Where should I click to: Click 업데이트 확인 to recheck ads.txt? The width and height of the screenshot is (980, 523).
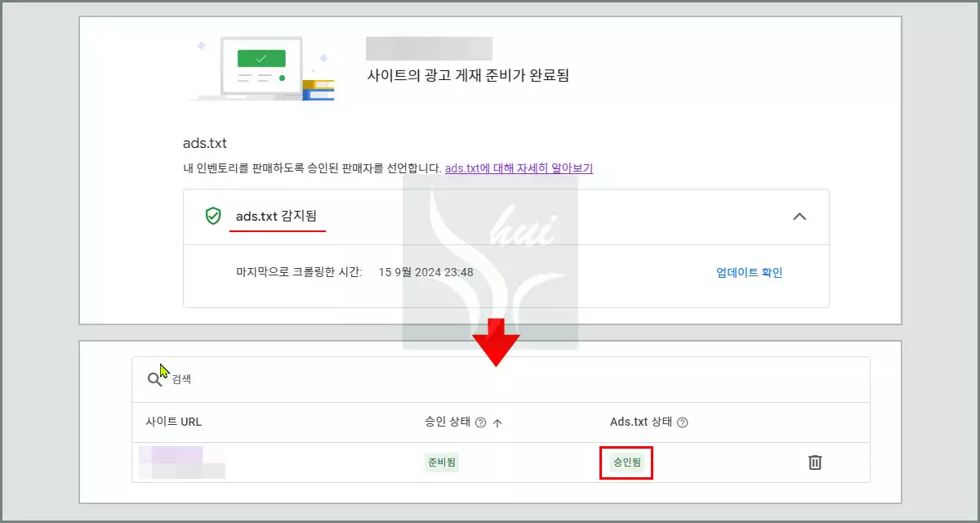[x=748, y=274]
